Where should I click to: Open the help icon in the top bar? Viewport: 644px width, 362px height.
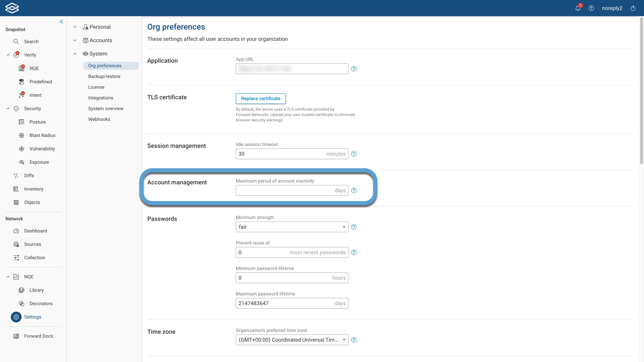tap(591, 8)
